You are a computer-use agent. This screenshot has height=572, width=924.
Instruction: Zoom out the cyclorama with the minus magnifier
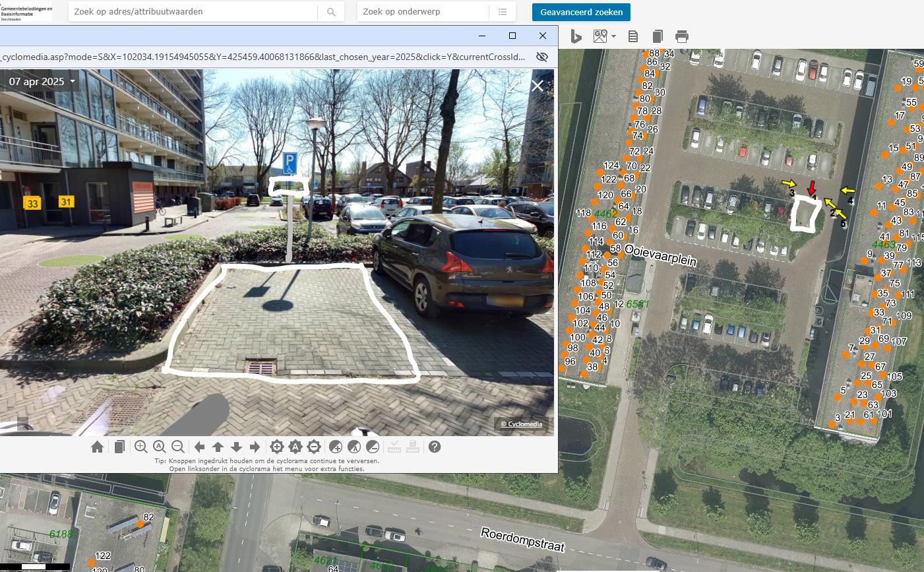click(177, 447)
